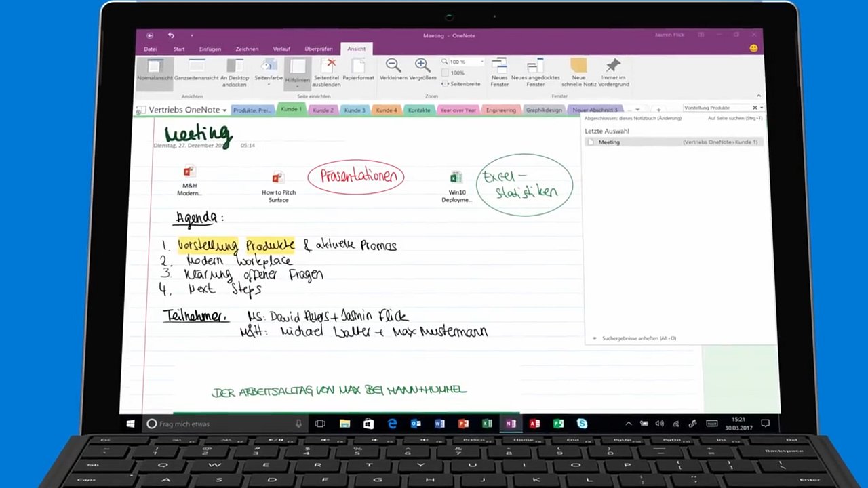Clear the search with the X

pyautogui.click(x=755, y=108)
